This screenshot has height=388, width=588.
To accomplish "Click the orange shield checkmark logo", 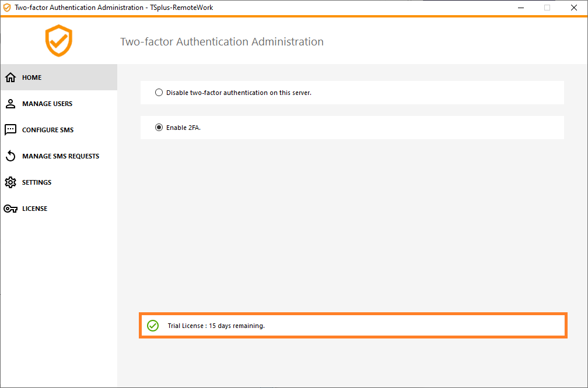I will tap(58, 41).
